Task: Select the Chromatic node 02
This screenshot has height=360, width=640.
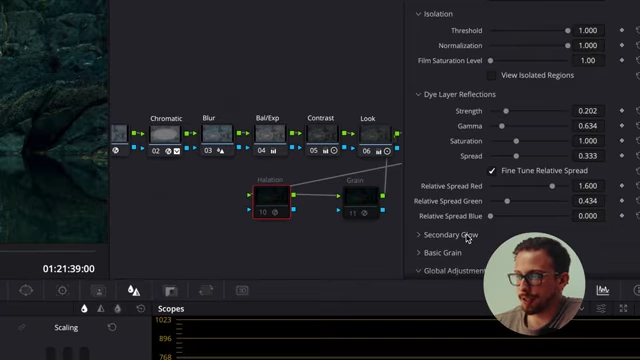Action: pyautogui.click(x=165, y=140)
